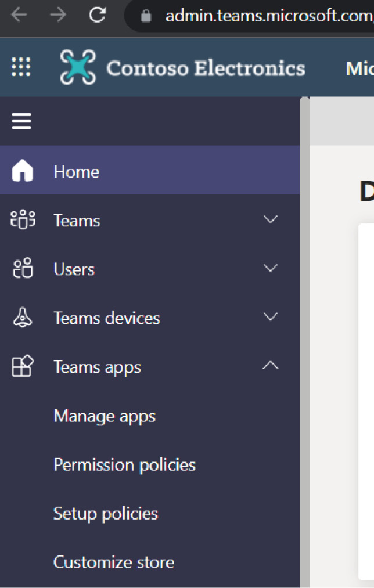Select the Teams apps menu label

tap(97, 367)
